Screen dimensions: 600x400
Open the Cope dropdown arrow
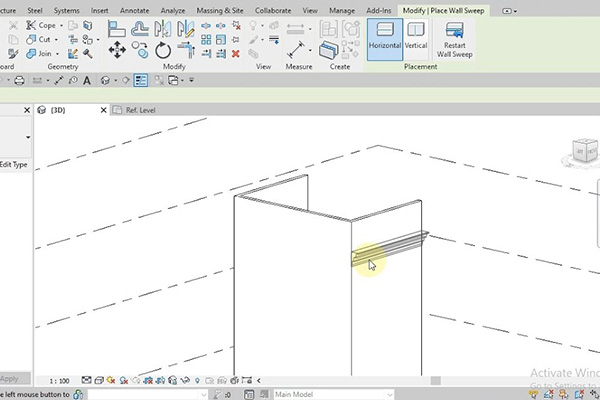[61, 26]
